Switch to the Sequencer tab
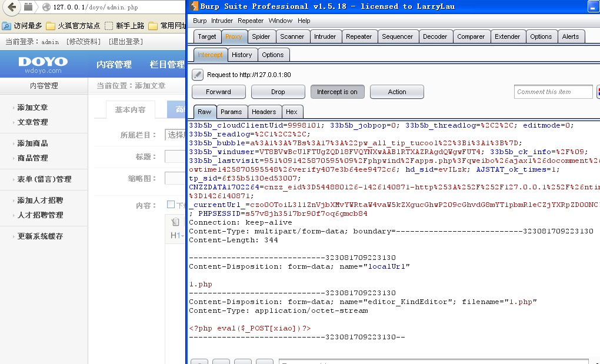 [x=397, y=36]
